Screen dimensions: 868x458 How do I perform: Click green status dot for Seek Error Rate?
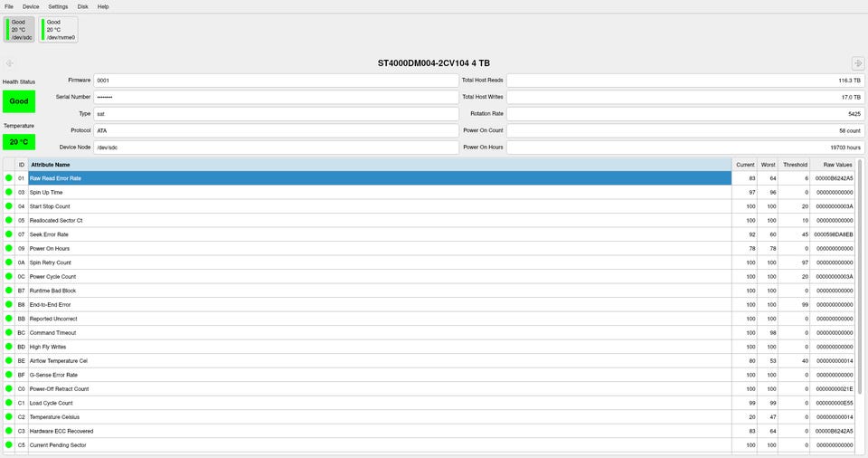click(x=9, y=234)
